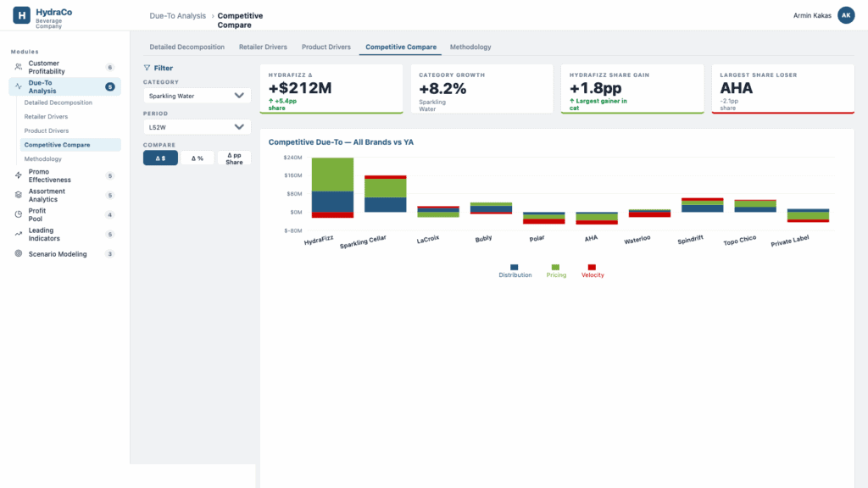Click the Spindrift bar in the chart
The width and height of the screenshot is (868, 488).
[702, 205]
